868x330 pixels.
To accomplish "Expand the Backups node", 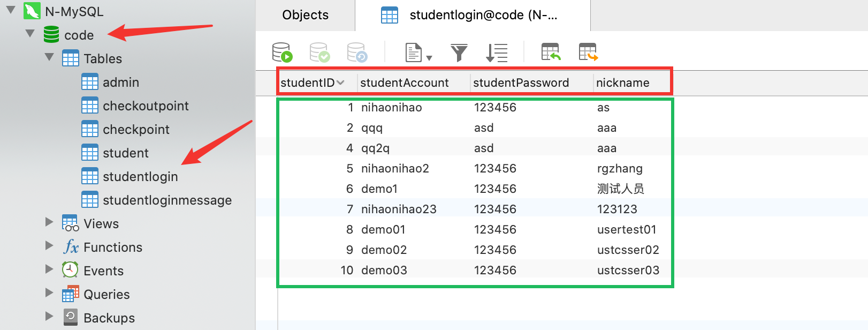I will [49, 317].
